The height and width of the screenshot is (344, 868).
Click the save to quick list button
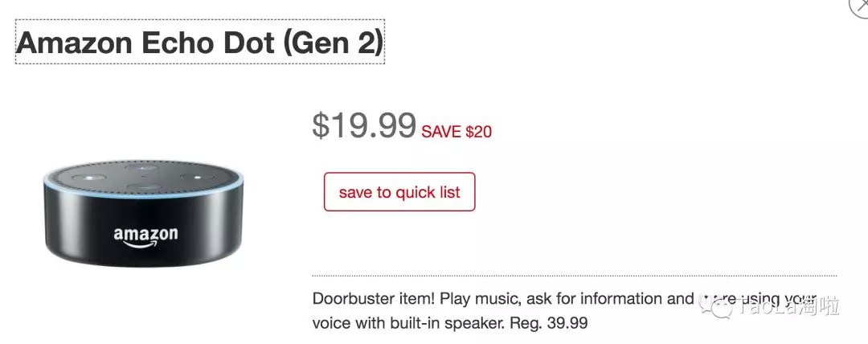tap(399, 192)
